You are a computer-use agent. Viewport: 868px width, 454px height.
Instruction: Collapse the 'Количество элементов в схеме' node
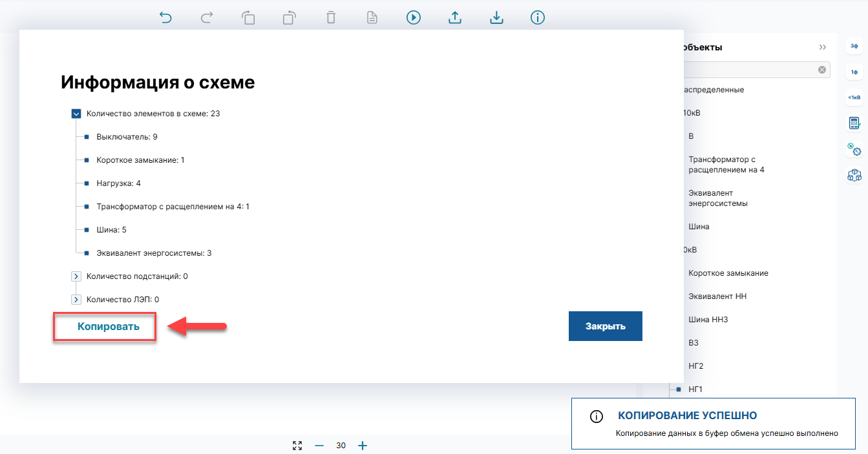tap(76, 114)
